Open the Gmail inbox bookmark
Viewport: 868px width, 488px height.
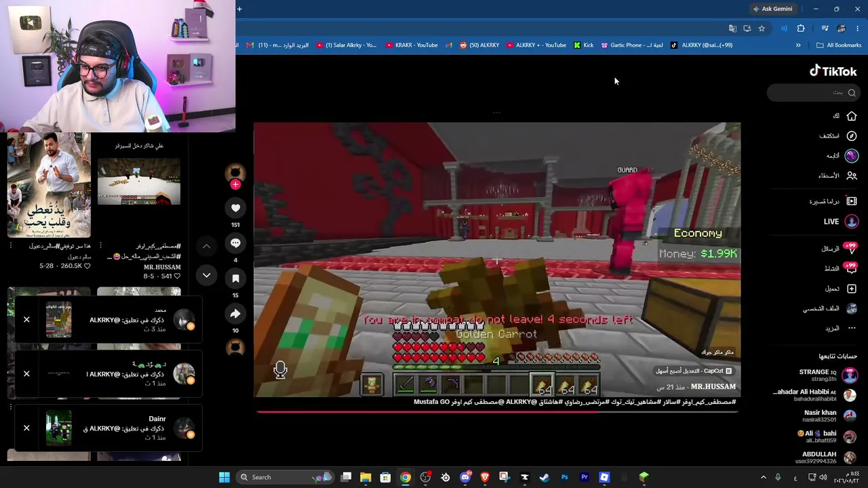(277, 45)
